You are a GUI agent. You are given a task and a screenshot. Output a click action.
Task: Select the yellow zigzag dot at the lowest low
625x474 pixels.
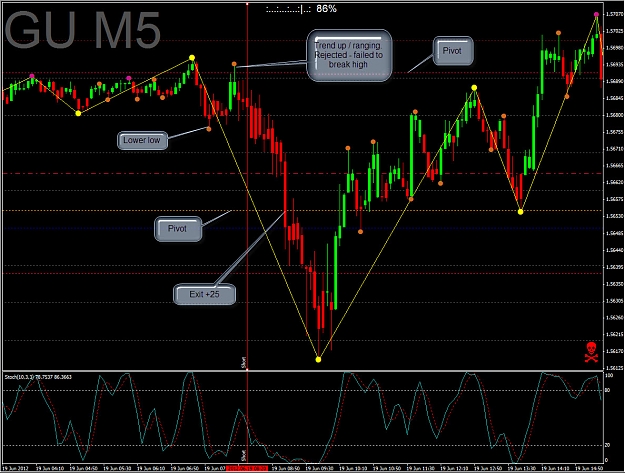(x=318, y=360)
